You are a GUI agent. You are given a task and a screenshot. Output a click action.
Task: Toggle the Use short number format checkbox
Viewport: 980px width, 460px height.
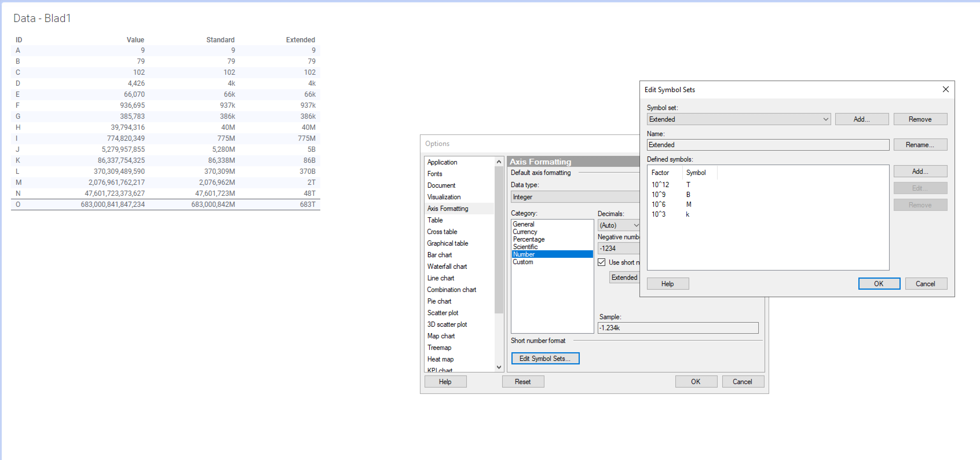point(601,262)
